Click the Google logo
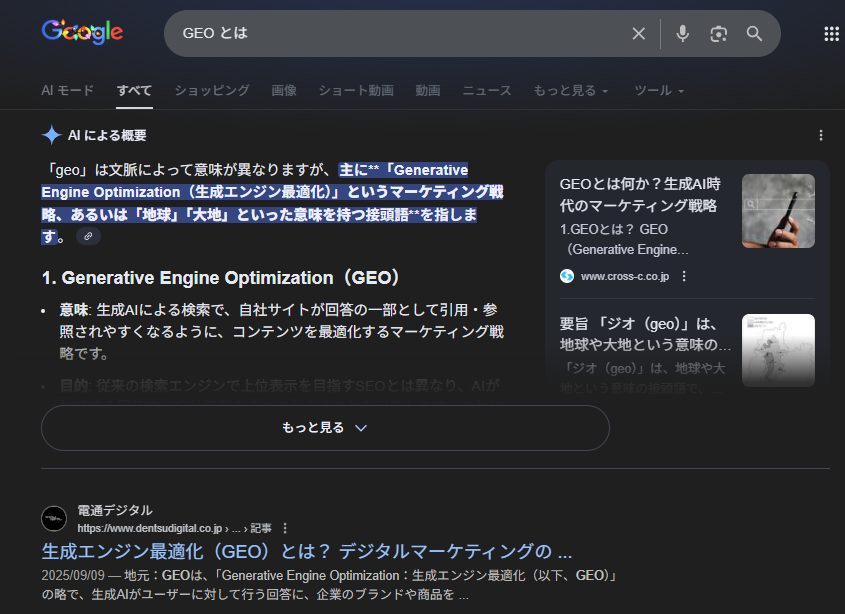845x614 pixels. click(x=82, y=33)
